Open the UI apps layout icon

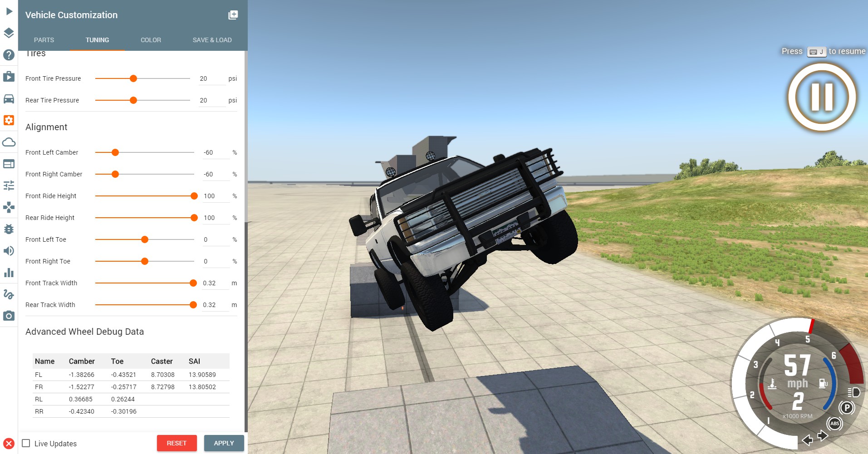[9, 164]
